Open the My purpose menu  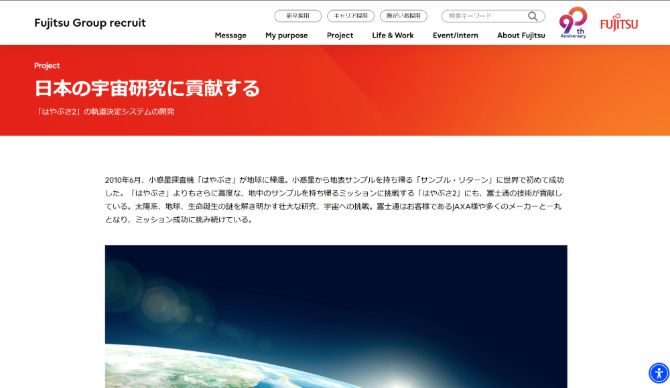pyautogui.click(x=286, y=35)
